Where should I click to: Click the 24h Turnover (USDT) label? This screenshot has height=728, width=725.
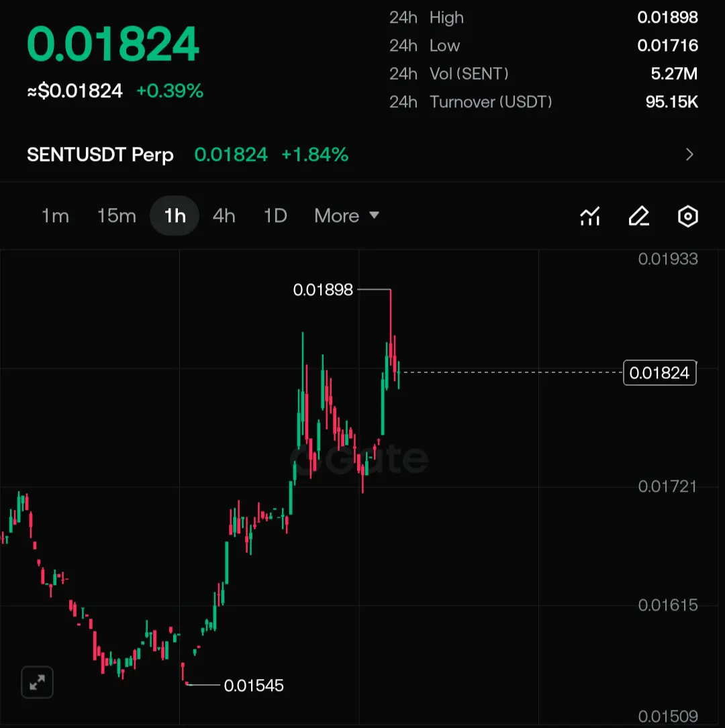tap(471, 102)
